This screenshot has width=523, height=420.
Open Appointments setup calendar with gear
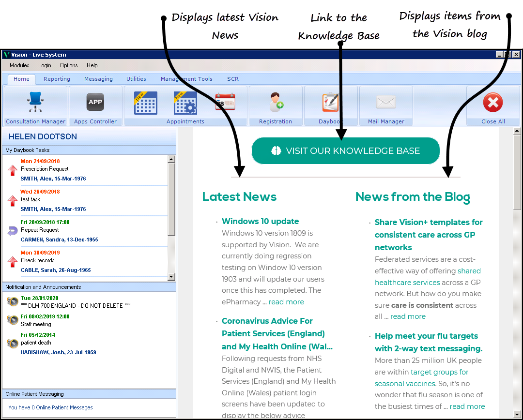(185, 103)
